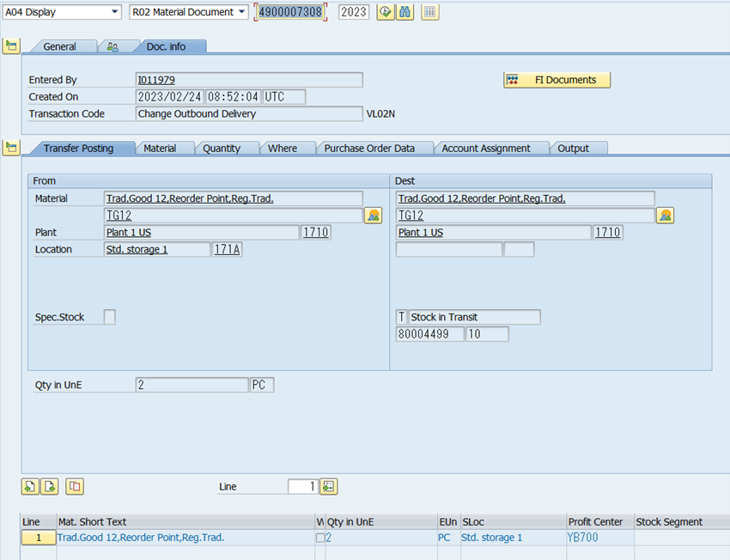Click the document year field 2023

pyautogui.click(x=354, y=12)
